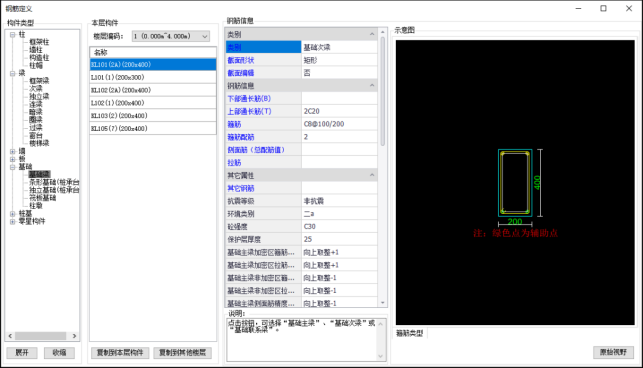Click property grid scrollbar down arrow
Viewport: 643px width, 368px height.
pos(382,303)
